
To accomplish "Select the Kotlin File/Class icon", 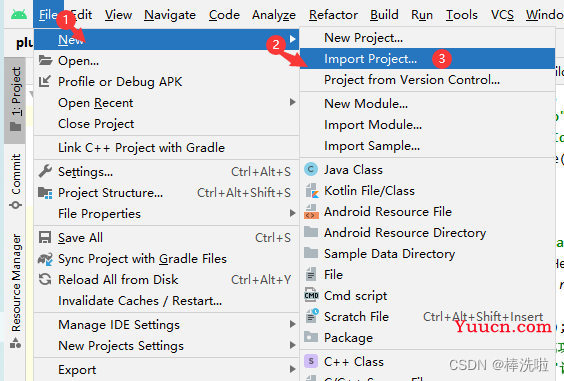I will point(311,191).
